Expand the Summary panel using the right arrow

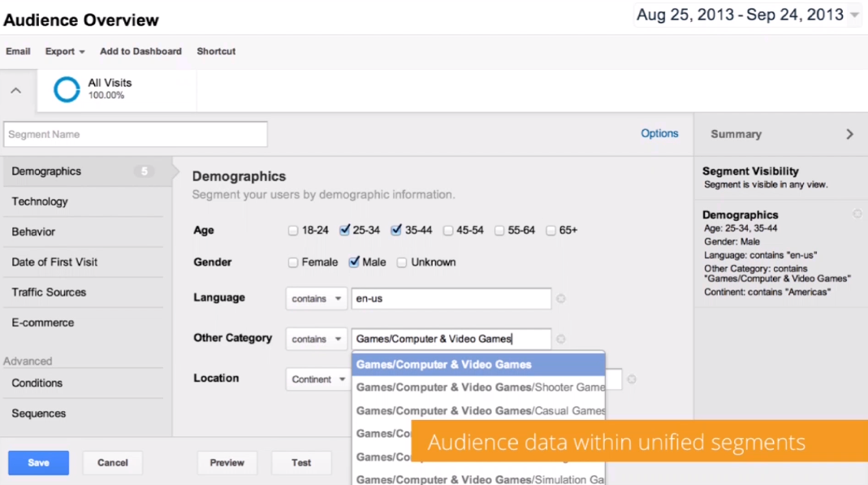[x=849, y=134]
